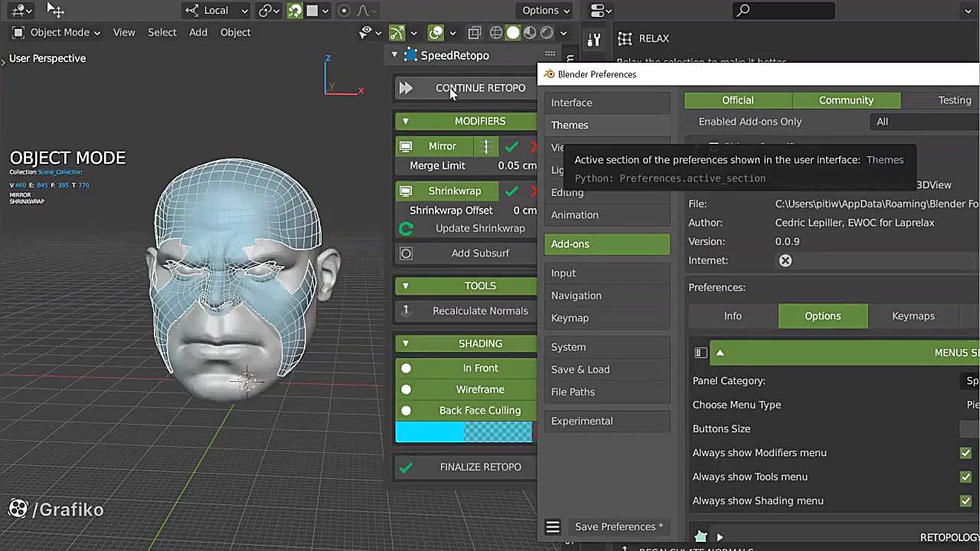Click the Menus Settings panel preset icon

(x=700, y=353)
